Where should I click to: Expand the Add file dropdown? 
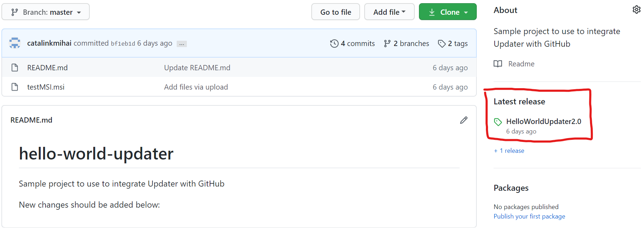tap(389, 12)
